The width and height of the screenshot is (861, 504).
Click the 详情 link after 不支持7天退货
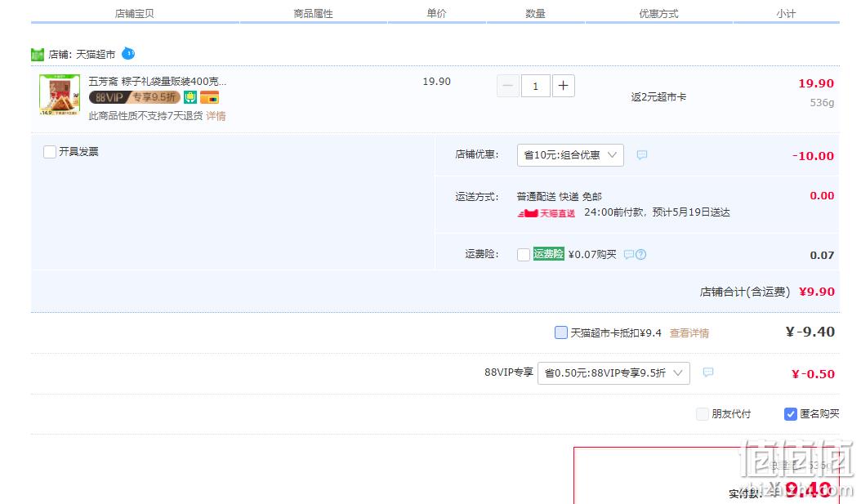216,116
